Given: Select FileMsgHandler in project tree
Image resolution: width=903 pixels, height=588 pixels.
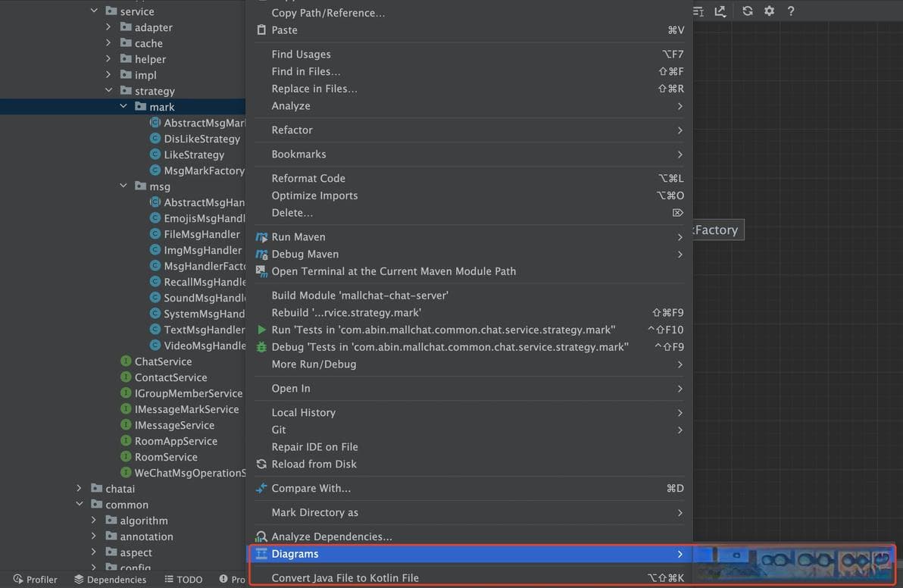Looking at the screenshot, I should pyautogui.click(x=202, y=234).
